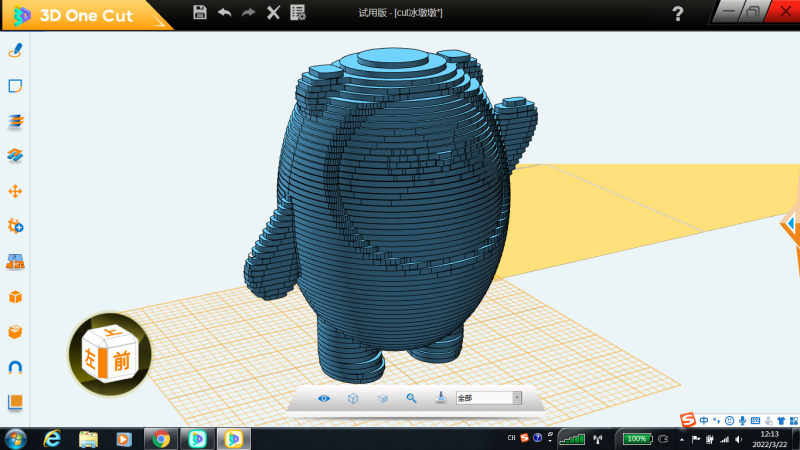Open the media player taskbar icon

click(x=124, y=439)
